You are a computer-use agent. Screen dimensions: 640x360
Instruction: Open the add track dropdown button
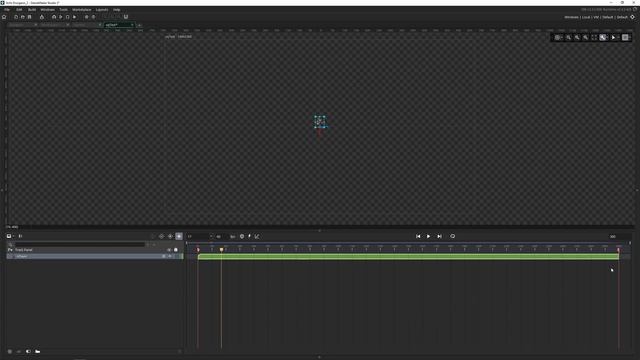pyautogui.click(x=10, y=236)
